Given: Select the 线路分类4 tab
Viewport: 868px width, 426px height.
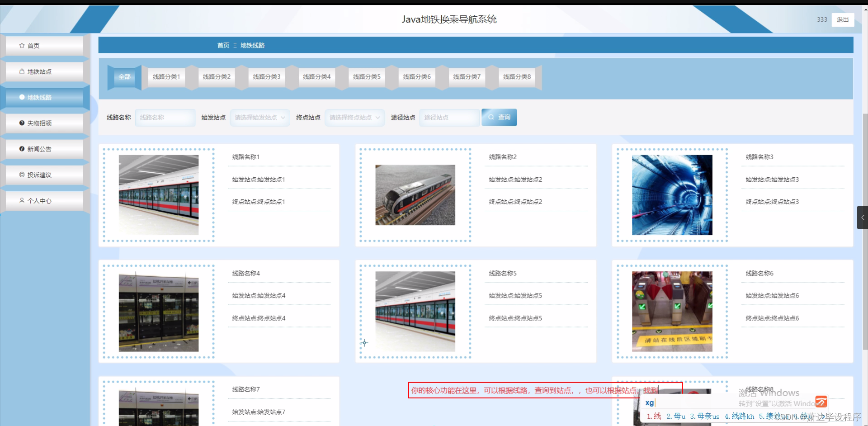Looking at the screenshot, I should (x=317, y=77).
